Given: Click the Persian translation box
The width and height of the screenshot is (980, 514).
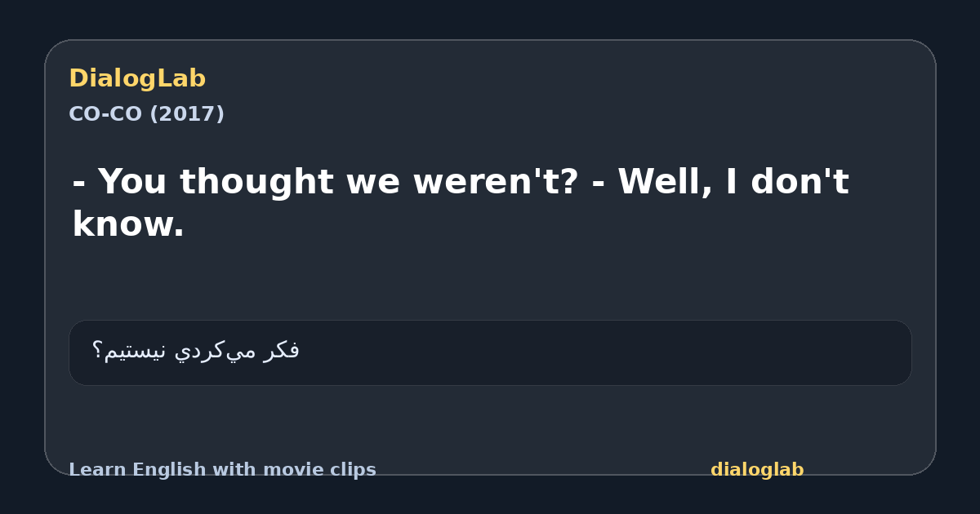Looking at the screenshot, I should [490, 352].
